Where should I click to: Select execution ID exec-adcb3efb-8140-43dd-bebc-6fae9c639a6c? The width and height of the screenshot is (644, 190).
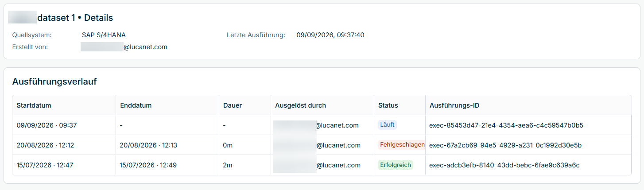click(x=504, y=165)
